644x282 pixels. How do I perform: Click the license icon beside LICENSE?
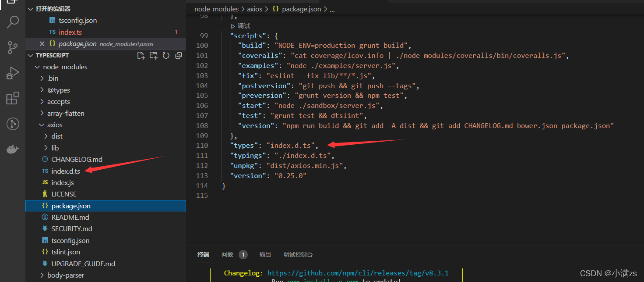[x=45, y=194]
